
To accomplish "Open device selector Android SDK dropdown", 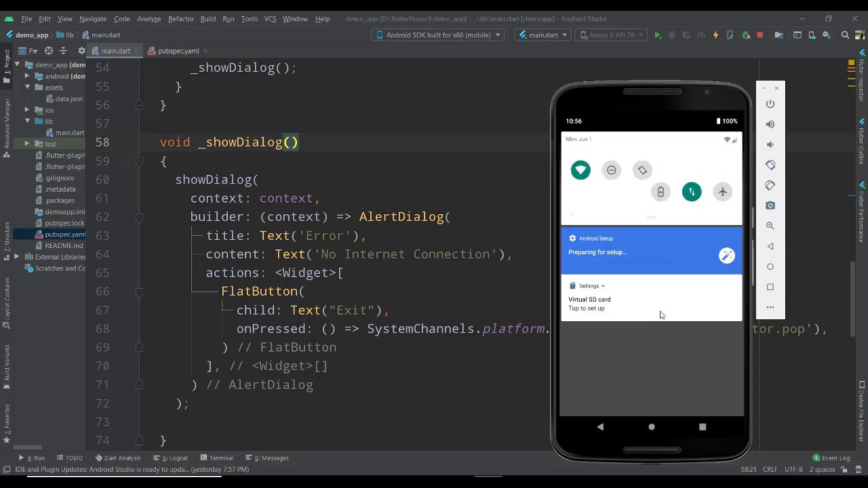I will (x=438, y=35).
